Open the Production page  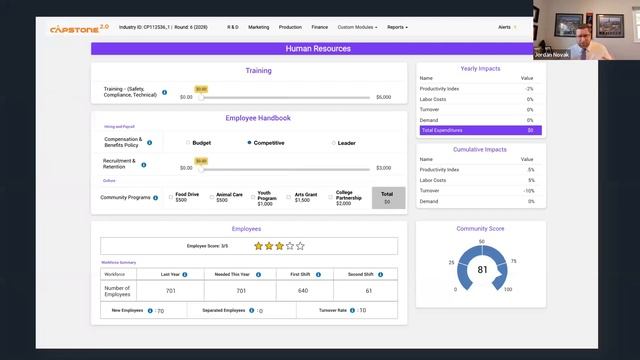(290, 27)
